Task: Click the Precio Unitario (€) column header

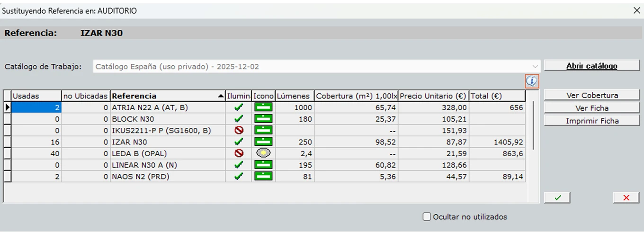Action: (434, 96)
